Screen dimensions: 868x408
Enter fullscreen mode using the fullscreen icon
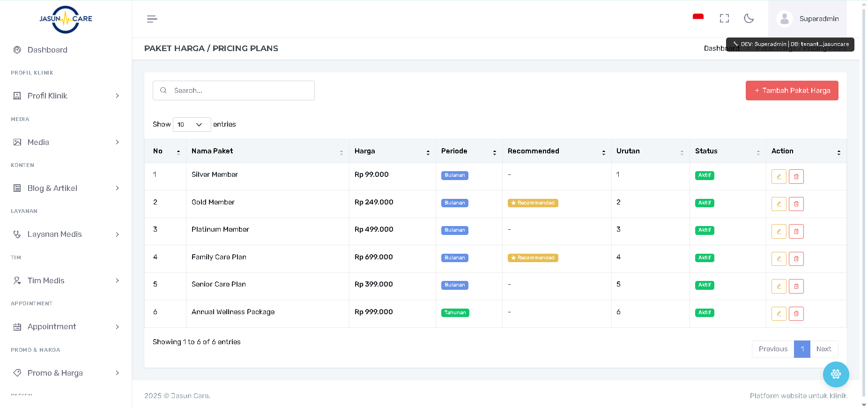coord(724,18)
